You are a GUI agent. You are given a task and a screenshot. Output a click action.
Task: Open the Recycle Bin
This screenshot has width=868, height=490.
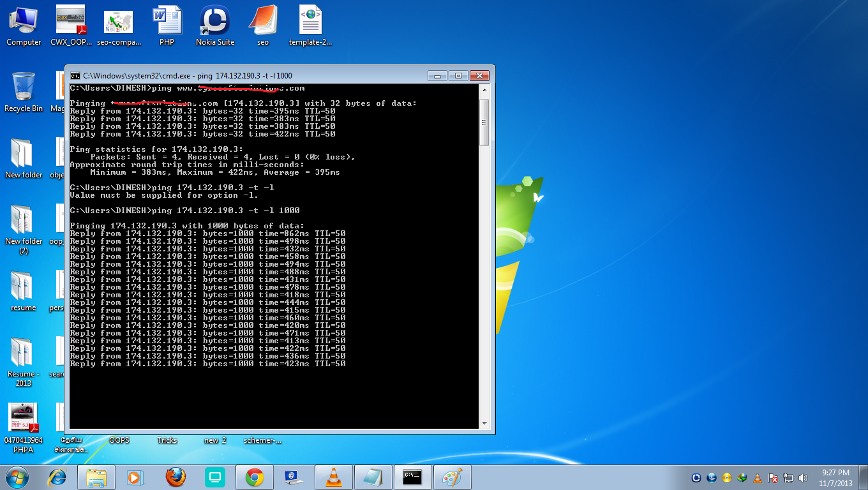click(24, 92)
